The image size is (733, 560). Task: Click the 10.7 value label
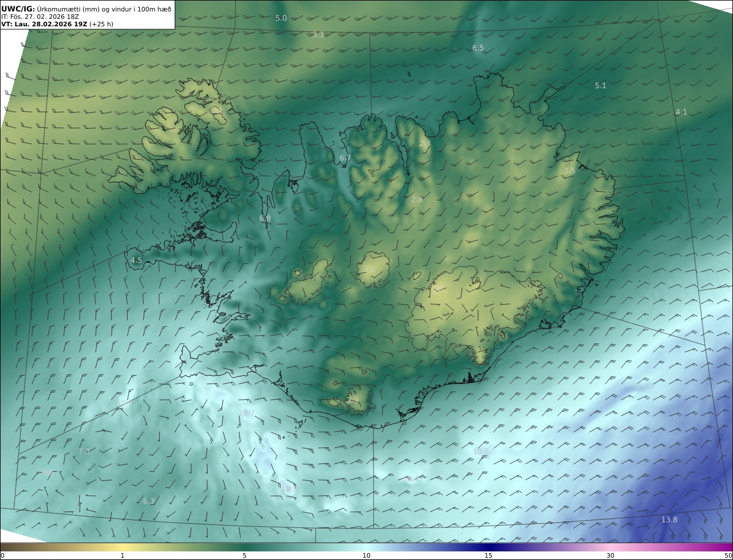(x=247, y=413)
